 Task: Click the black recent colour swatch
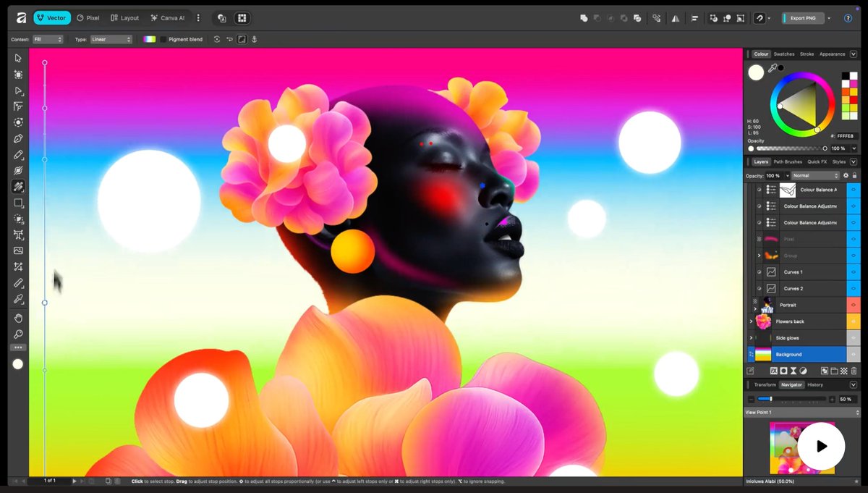781,67
